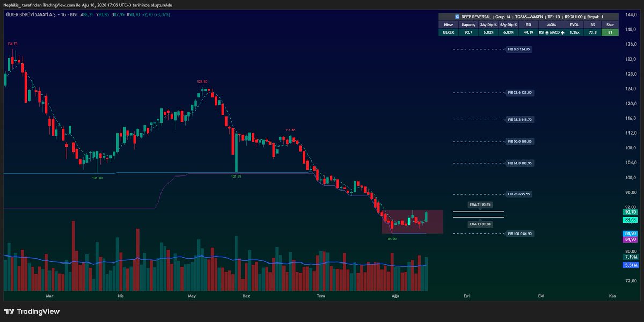This screenshot has width=644, height=322.
Task: Select the purple consolidation rectangle on chart
Action: pyautogui.click(x=412, y=222)
